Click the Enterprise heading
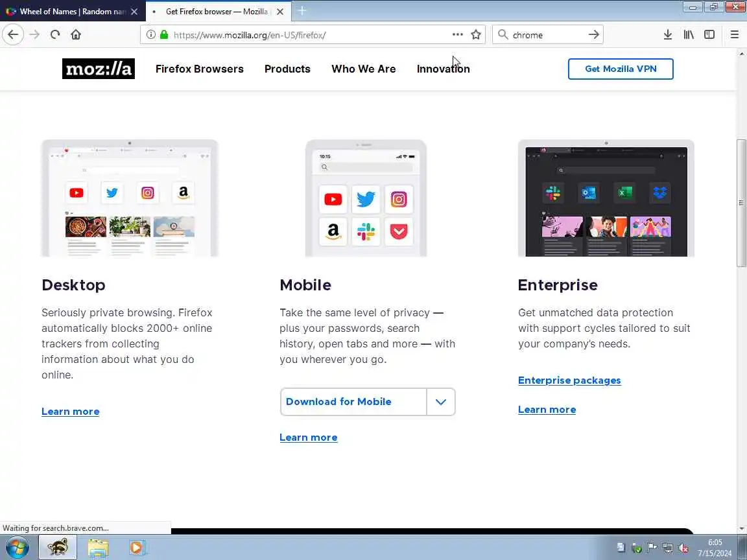 [558, 285]
